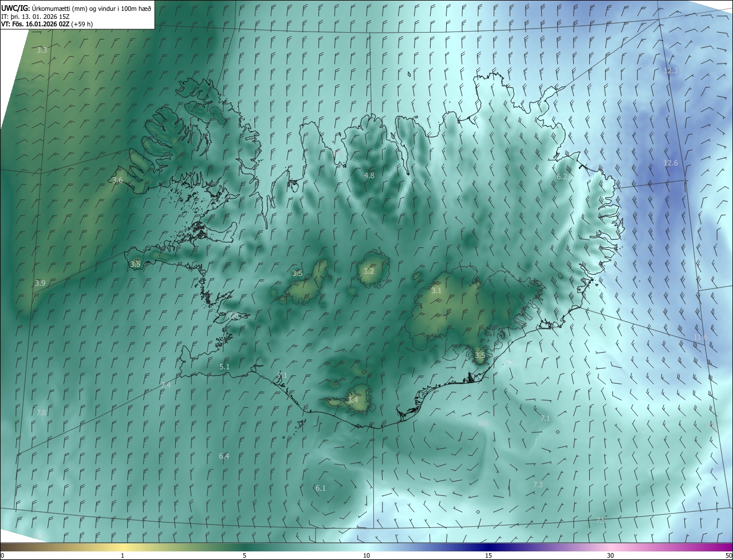The image size is (733, 560).
Task: Click the 7.4 value label
Action: pyautogui.click(x=165, y=385)
